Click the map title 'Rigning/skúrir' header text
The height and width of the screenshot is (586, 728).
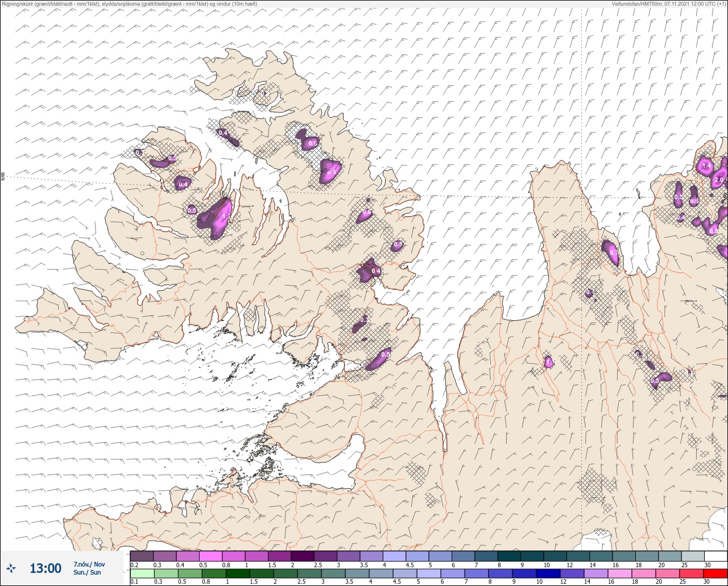click(18, 3)
